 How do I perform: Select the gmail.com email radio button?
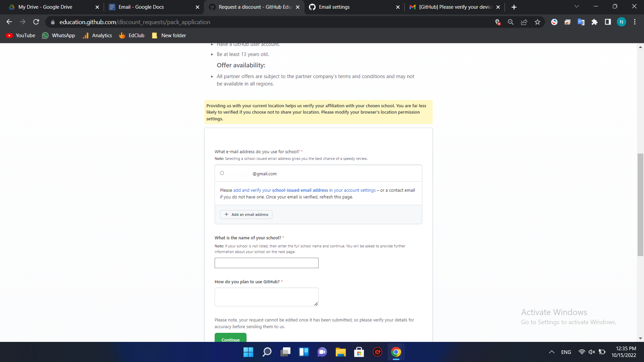[x=222, y=173]
